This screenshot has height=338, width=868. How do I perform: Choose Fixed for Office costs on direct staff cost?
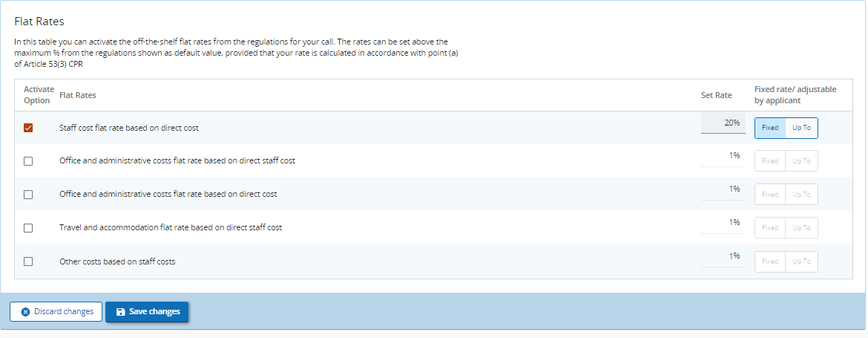(770, 161)
